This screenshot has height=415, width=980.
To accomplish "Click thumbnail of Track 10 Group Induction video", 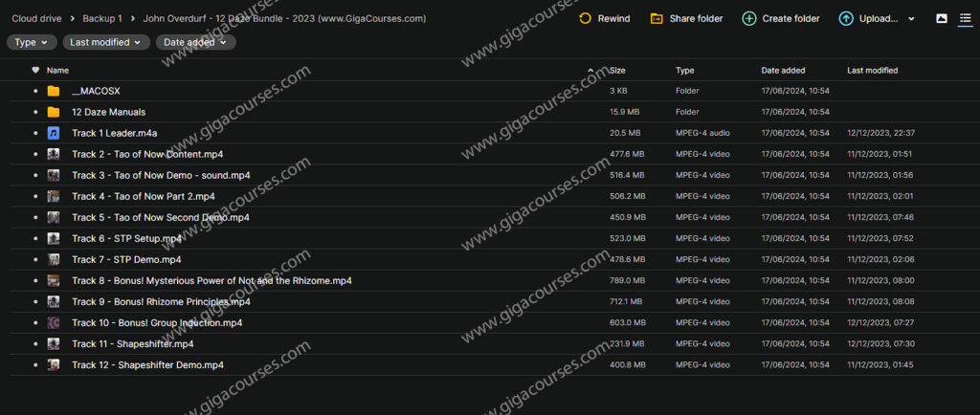I will click(x=54, y=322).
